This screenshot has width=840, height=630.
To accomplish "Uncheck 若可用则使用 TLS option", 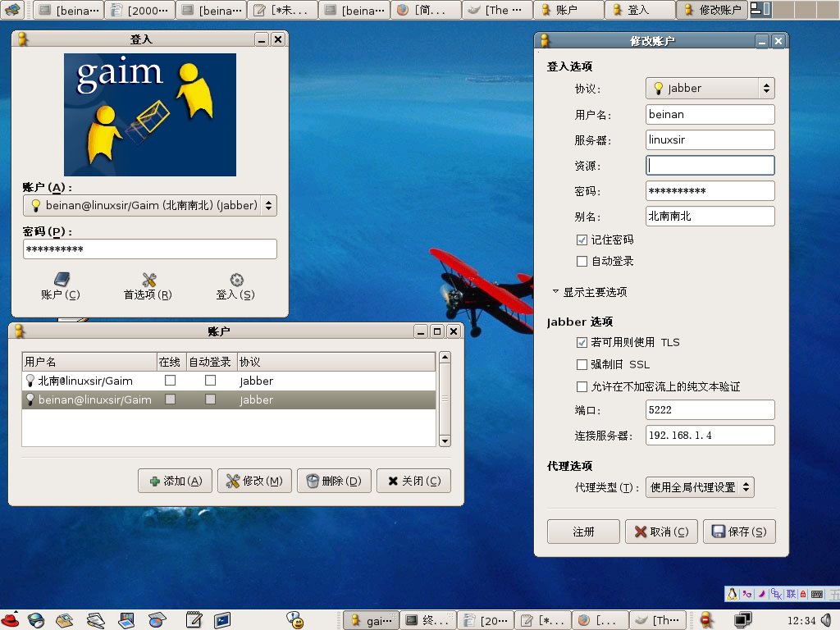I will click(x=582, y=343).
